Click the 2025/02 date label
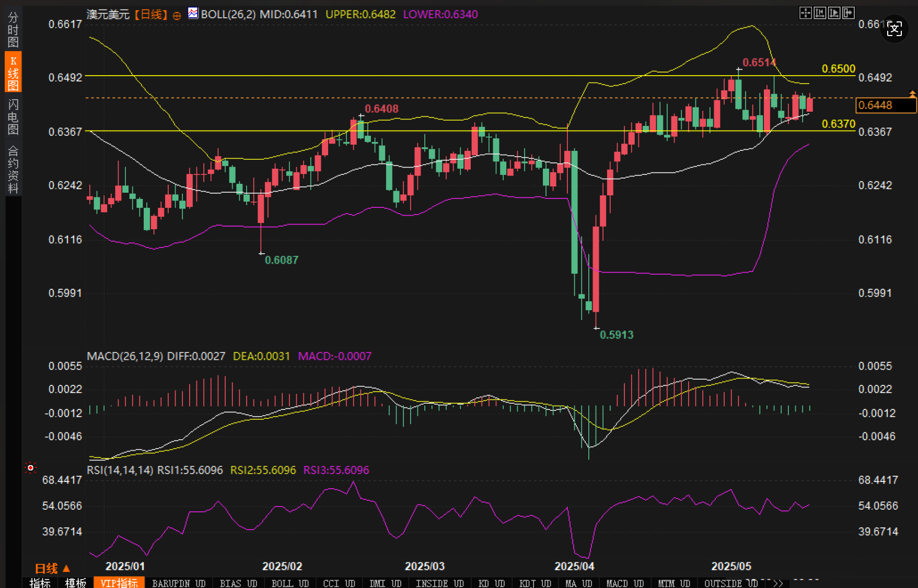 click(282, 566)
